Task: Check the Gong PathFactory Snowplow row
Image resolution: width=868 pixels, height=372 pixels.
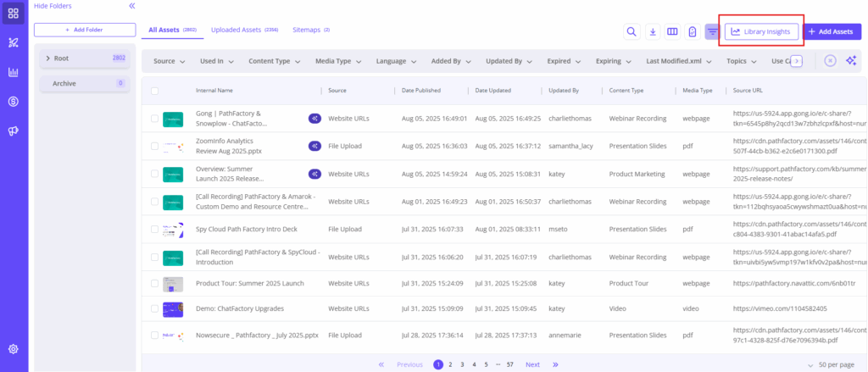Action: coord(154,119)
